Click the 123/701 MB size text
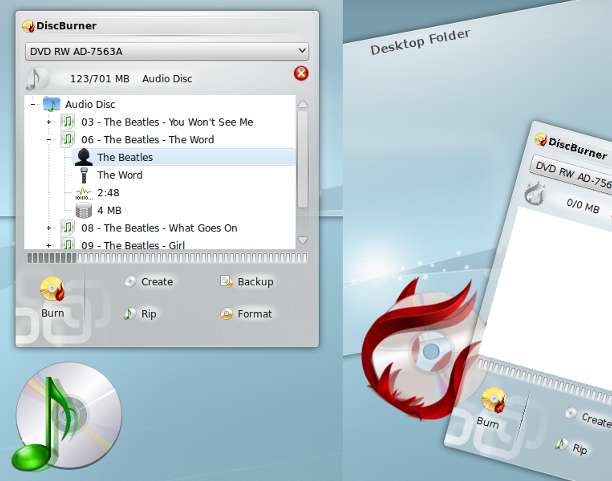The height and width of the screenshot is (481, 612). click(x=100, y=78)
